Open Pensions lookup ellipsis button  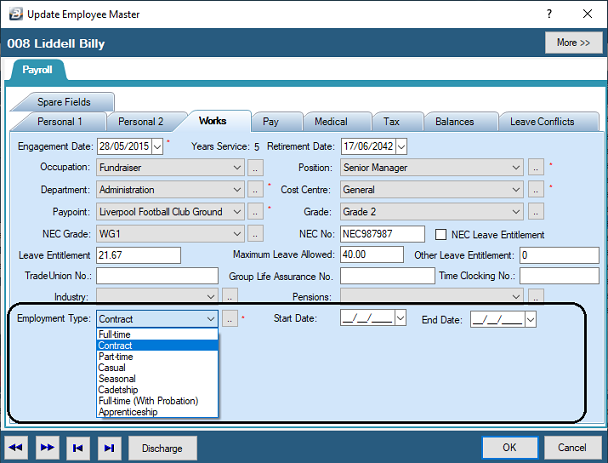pos(535,296)
